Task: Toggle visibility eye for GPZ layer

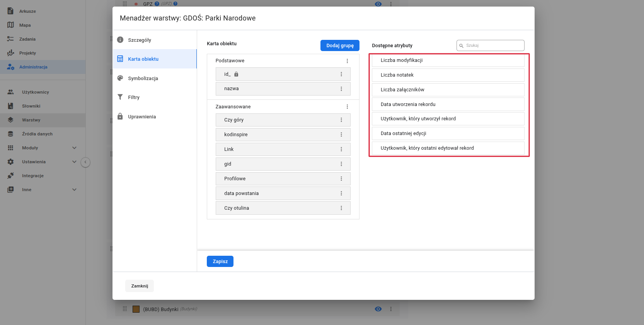Action: coord(378,4)
